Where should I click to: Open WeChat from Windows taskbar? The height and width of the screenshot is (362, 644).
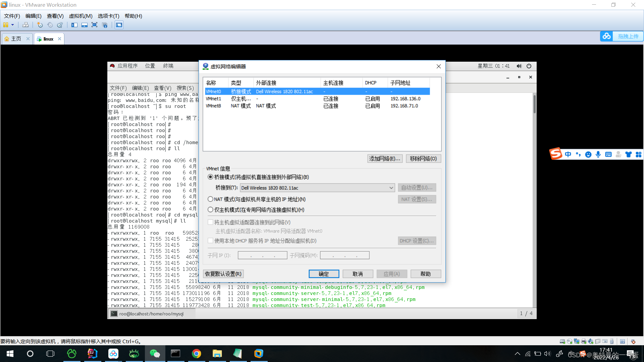tap(155, 354)
